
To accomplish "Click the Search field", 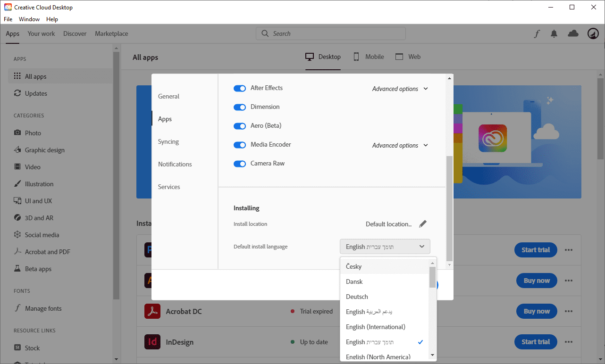I will (x=330, y=33).
